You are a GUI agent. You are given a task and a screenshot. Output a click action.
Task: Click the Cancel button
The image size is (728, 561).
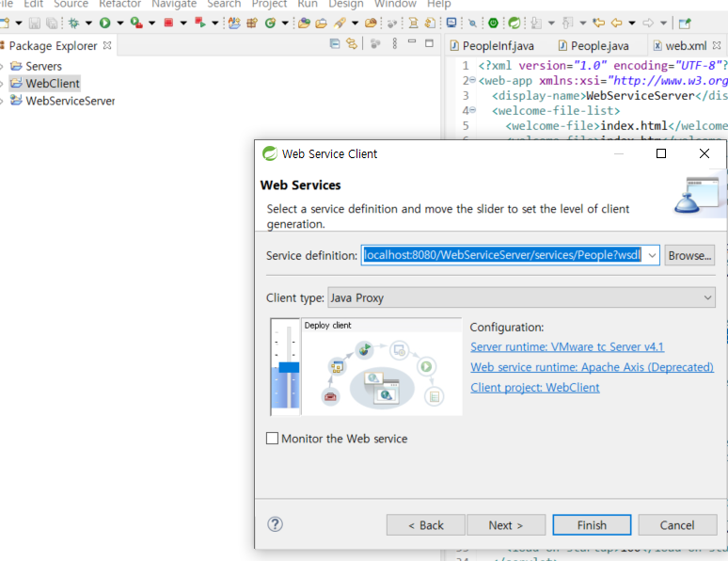tap(677, 524)
